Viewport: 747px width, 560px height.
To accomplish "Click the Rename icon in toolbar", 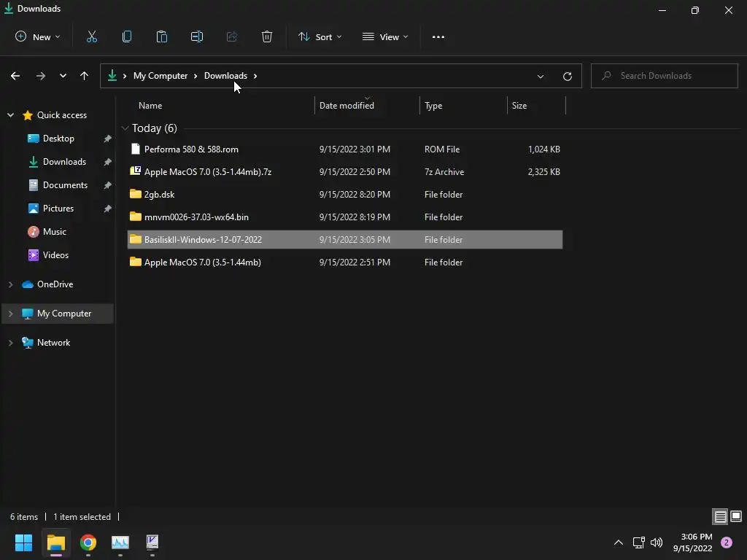I will [197, 36].
